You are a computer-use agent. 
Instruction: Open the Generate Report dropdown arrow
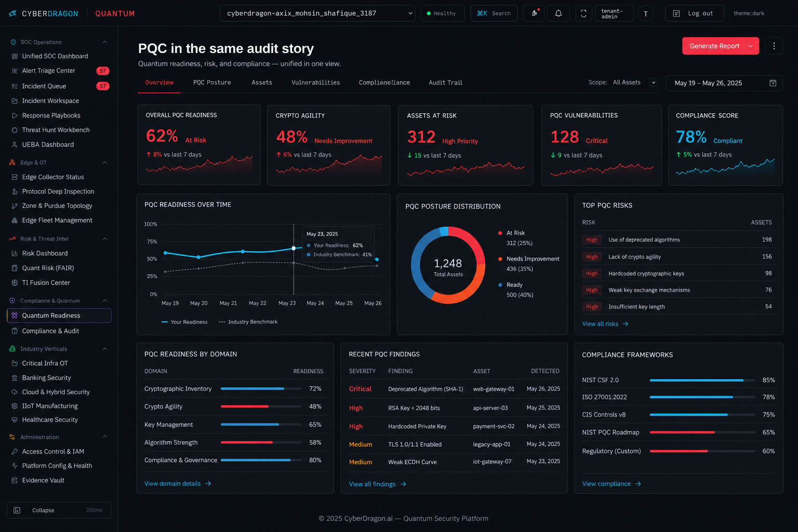751,46
